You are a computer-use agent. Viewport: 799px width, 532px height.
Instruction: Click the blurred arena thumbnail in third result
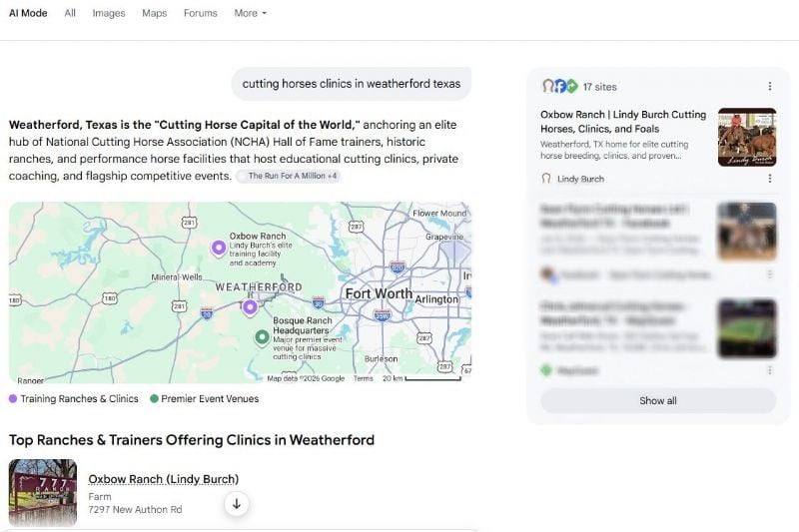click(x=747, y=328)
